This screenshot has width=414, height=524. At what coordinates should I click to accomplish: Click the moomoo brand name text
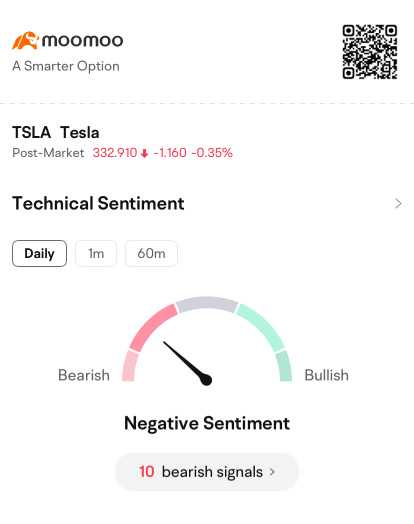pos(82,41)
